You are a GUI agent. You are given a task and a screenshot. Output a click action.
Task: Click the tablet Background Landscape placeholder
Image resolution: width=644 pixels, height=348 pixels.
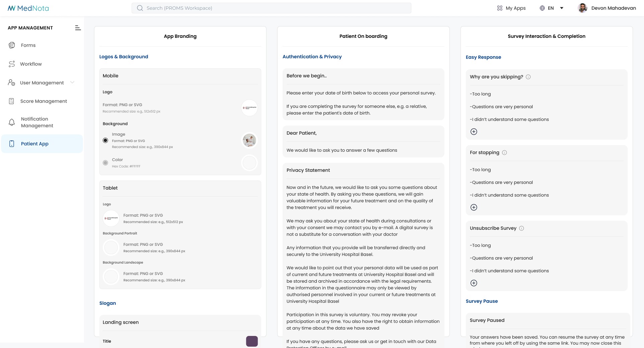[111, 277]
